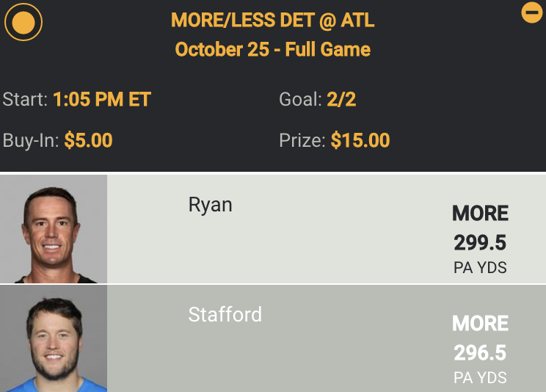Toggle Ryan's MORE pick
Viewport: 546px width, 392px height.
pyautogui.click(x=480, y=214)
